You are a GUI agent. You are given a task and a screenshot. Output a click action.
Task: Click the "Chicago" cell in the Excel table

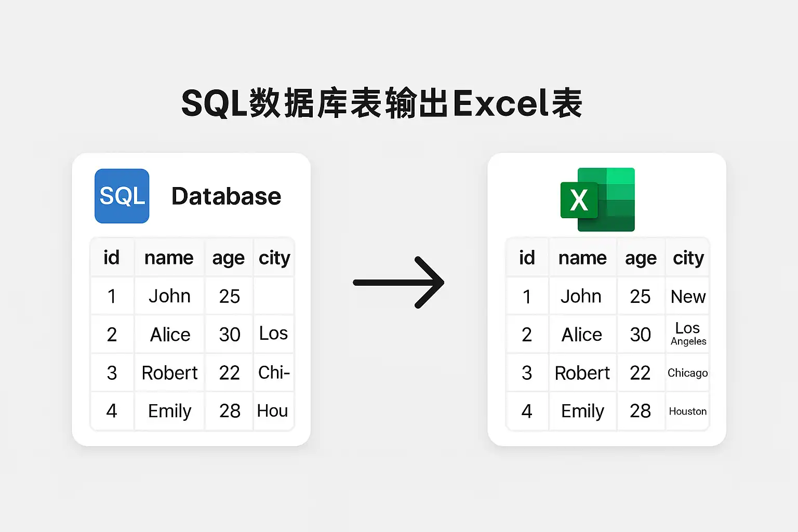(x=687, y=373)
